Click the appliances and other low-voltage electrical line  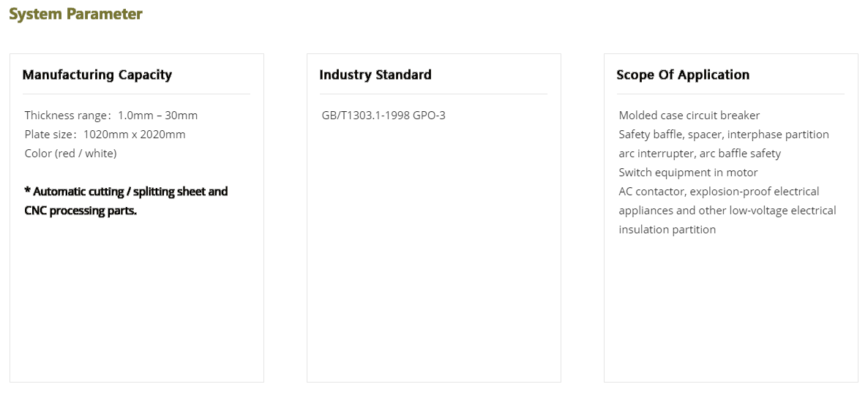point(727,211)
